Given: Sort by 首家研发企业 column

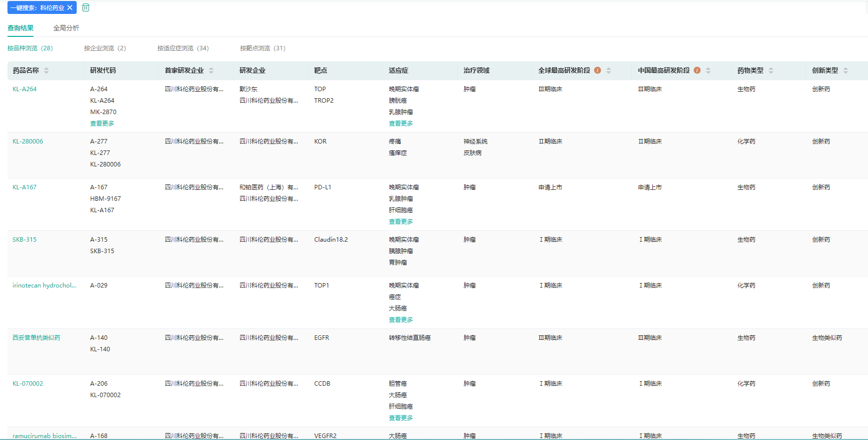Looking at the screenshot, I should point(211,71).
